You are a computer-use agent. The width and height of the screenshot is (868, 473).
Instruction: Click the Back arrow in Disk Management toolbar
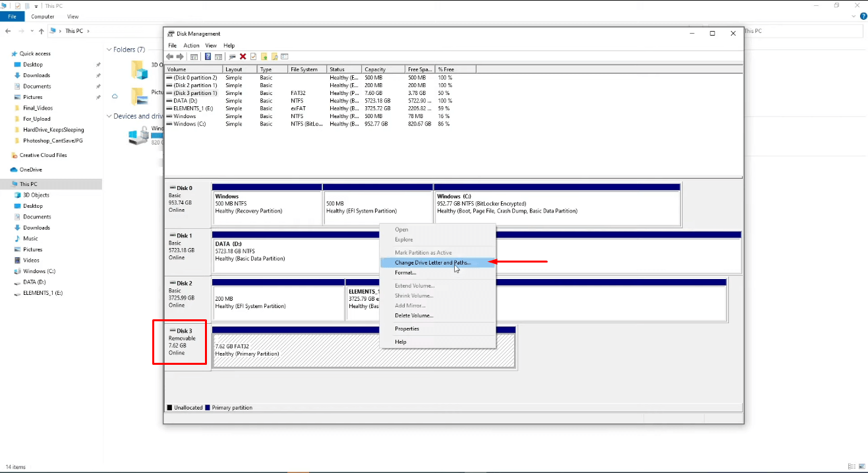tap(170, 57)
